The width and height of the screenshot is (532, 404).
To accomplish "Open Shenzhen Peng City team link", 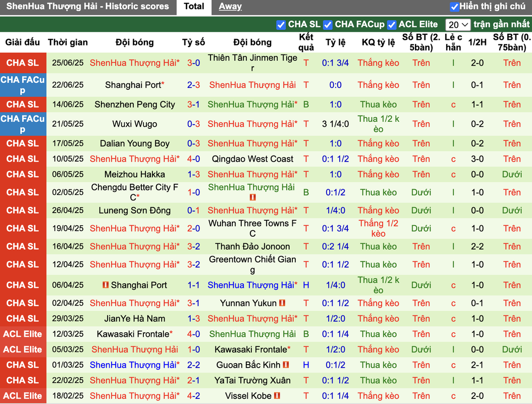I will coord(135,104).
